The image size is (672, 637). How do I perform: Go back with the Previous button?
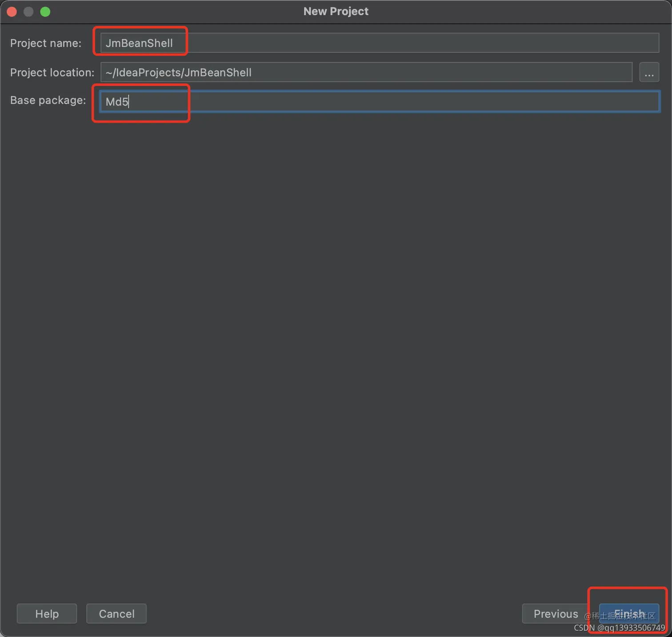click(x=556, y=613)
